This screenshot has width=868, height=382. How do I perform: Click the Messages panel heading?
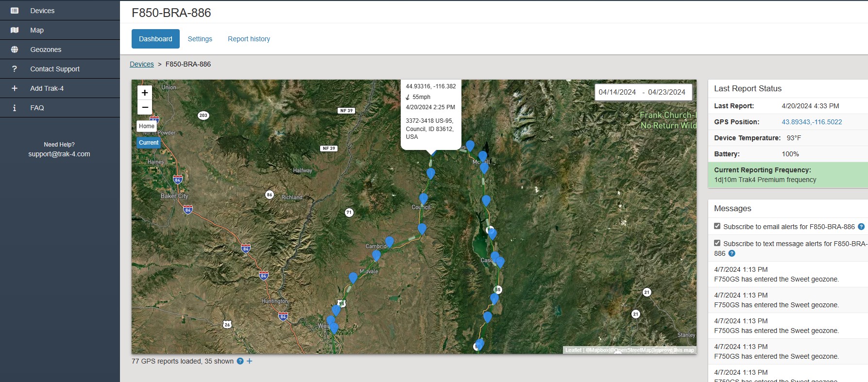[732, 208]
